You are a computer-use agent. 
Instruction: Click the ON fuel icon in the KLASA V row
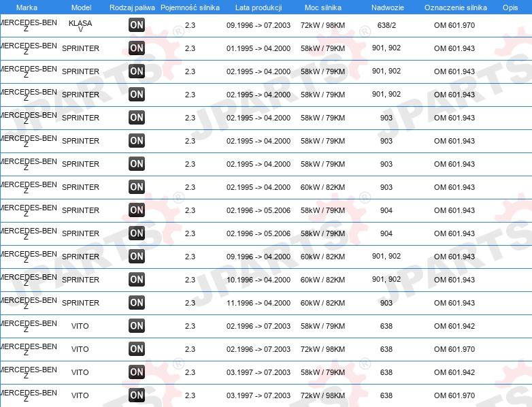[x=137, y=25]
